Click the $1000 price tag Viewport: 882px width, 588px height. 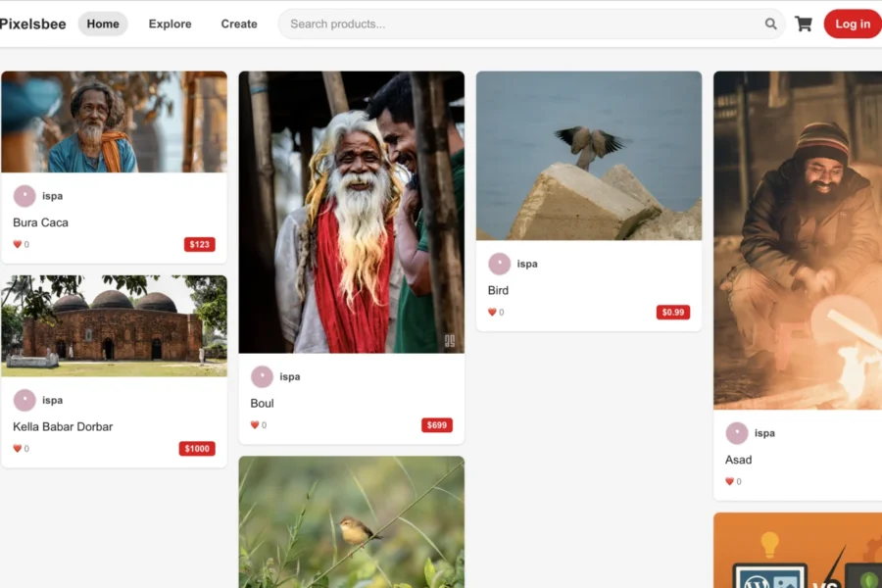[197, 449]
